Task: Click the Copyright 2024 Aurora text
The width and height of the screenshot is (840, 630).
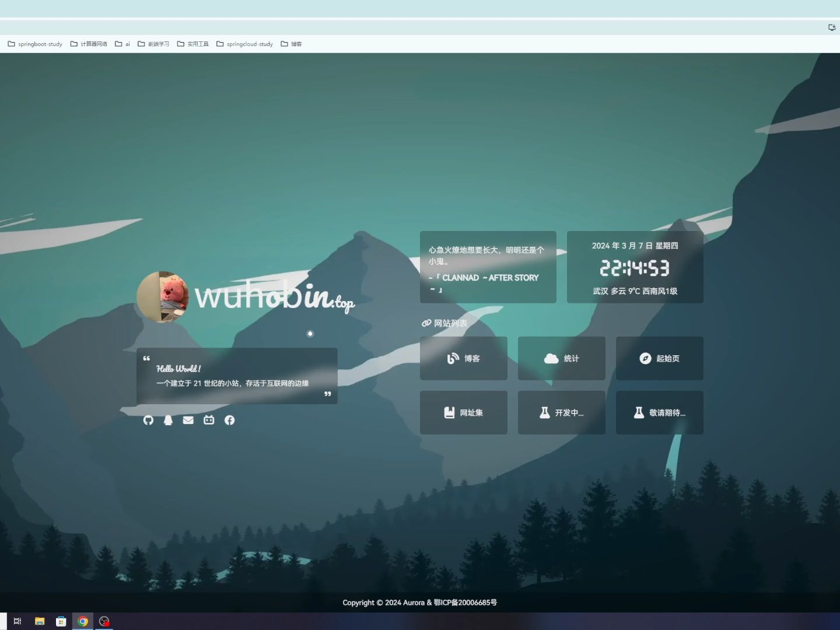Action: 383,603
